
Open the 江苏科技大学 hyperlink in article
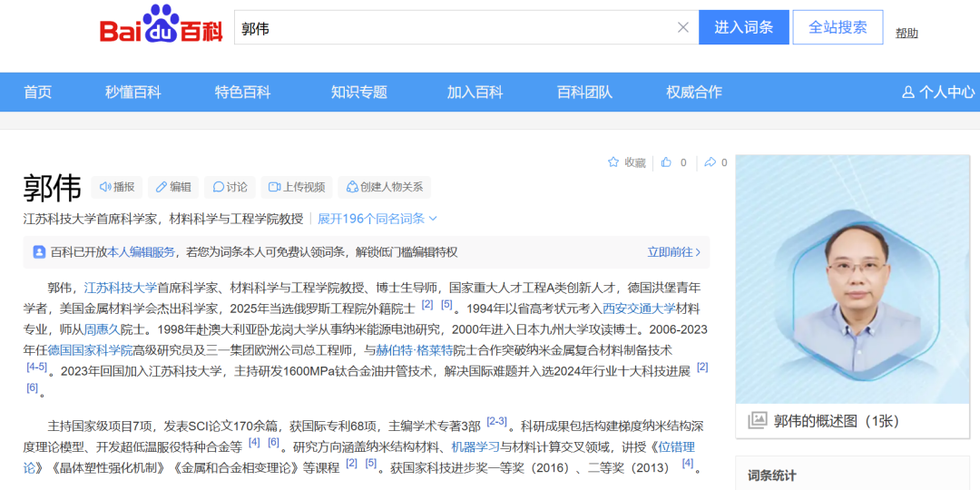[121, 288]
